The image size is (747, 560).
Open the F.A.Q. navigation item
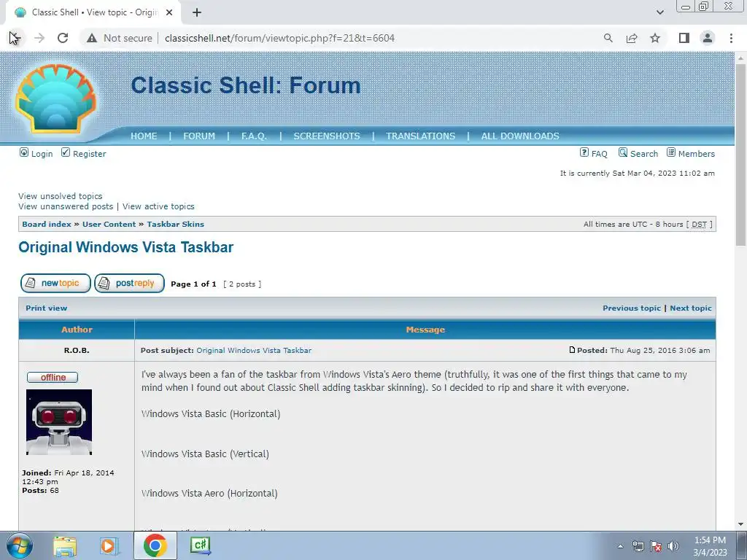coord(254,136)
